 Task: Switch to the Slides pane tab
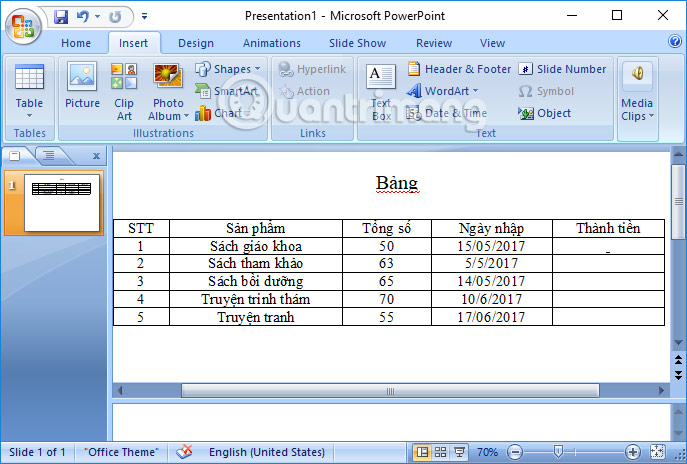[x=15, y=156]
